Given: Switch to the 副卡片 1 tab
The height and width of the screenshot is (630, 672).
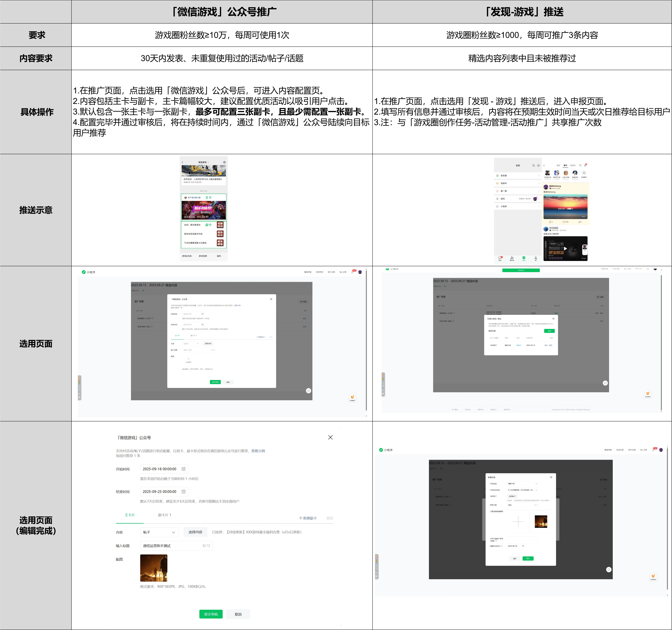Looking at the screenshot, I should 165,515.
